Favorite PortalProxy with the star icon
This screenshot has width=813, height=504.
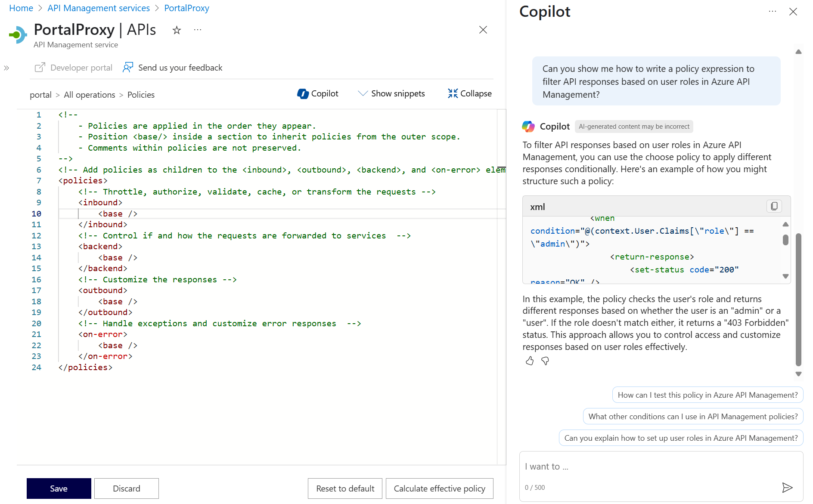pyautogui.click(x=177, y=30)
